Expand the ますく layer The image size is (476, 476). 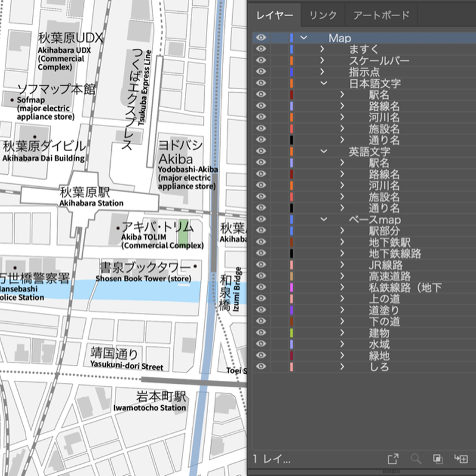[321, 50]
